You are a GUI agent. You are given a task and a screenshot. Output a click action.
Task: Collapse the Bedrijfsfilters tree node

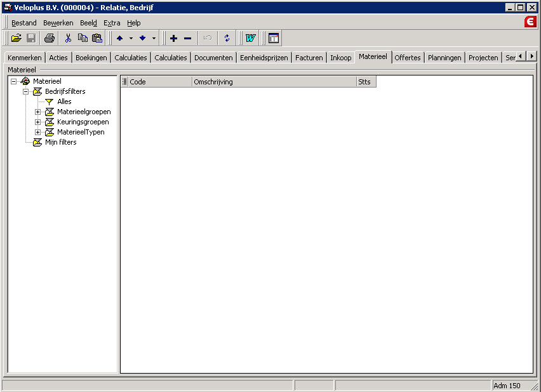pyautogui.click(x=25, y=92)
